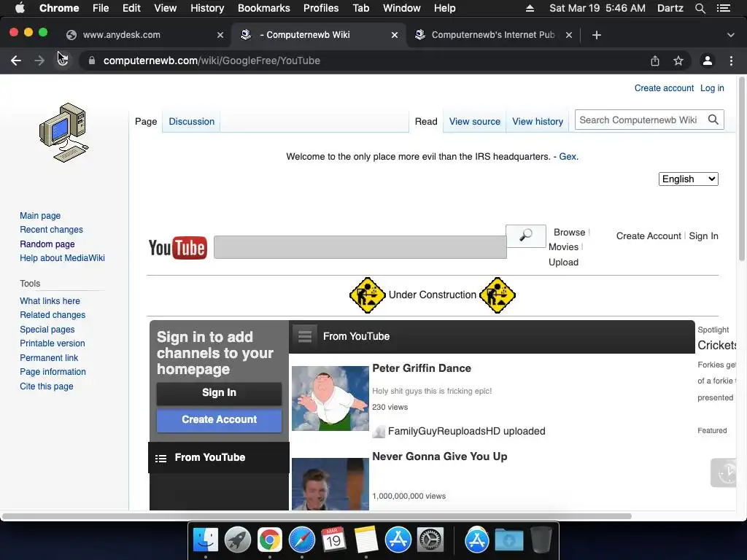This screenshot has width=747, height=560.
Task: Open Calendar from the Dock
Action: 333,540
